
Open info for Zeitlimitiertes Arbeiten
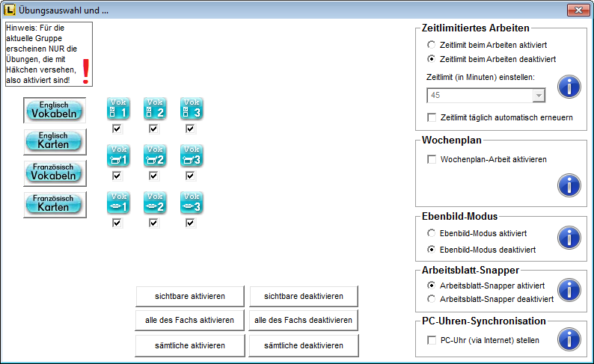[x=569, y=87]
